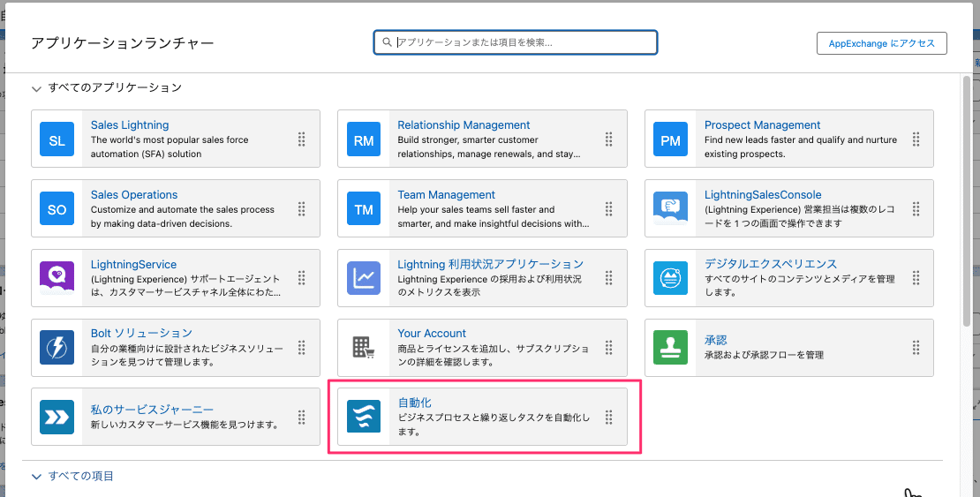This screenshot has height=497, width=980.
Task: Click the LightningService drag handle
Action: coord(302,278)
